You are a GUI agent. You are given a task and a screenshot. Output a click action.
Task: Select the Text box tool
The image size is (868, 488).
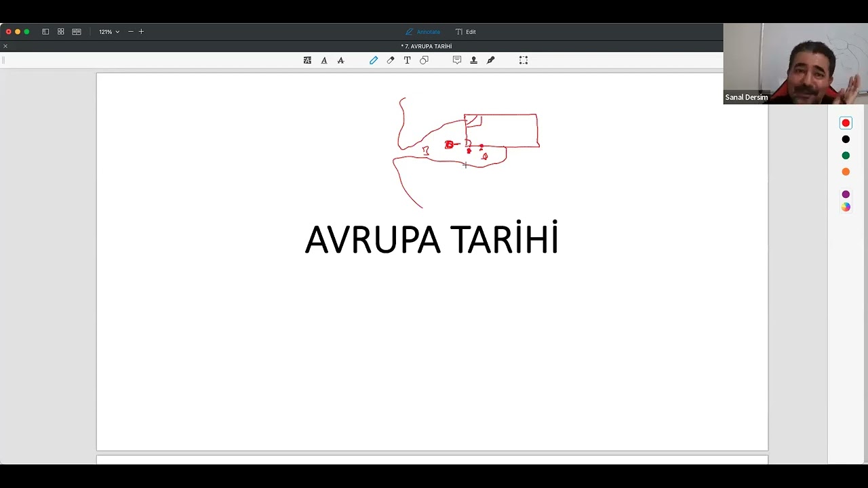coord(407,60)
